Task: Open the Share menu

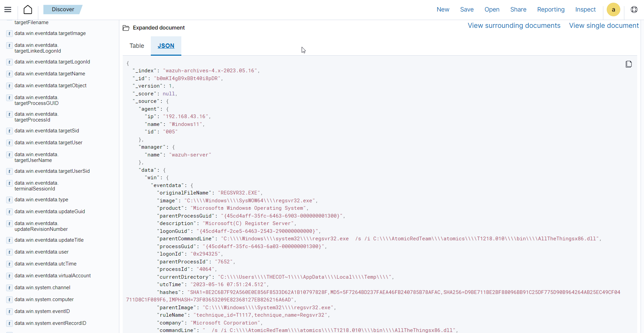Action: click(518, 10)
